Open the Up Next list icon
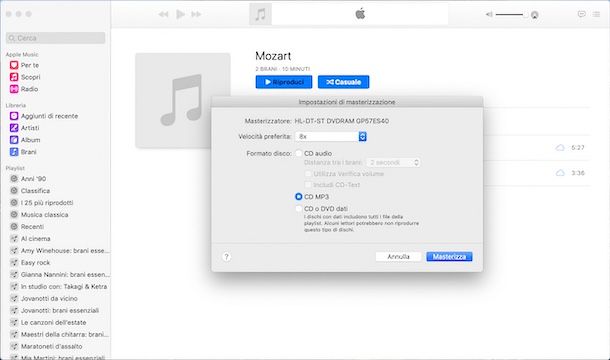 point(596,14)
